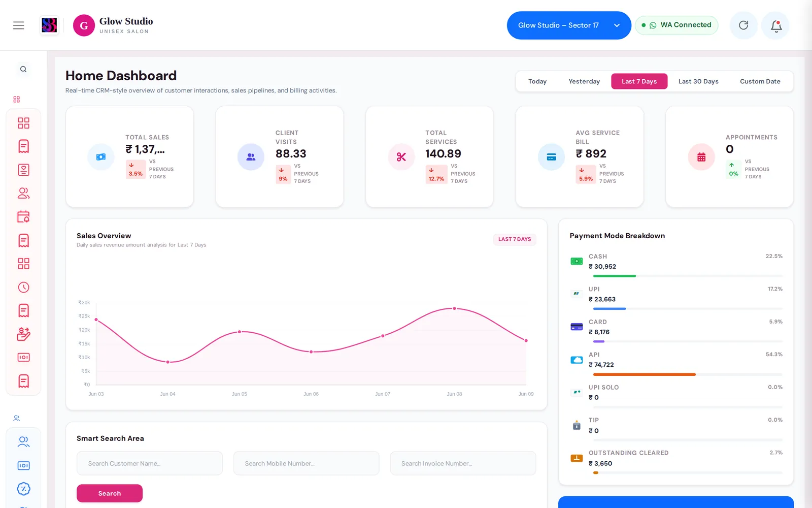Click the API payment progress bar
Viewport: 812px width, 508px height.
[688, 374]
